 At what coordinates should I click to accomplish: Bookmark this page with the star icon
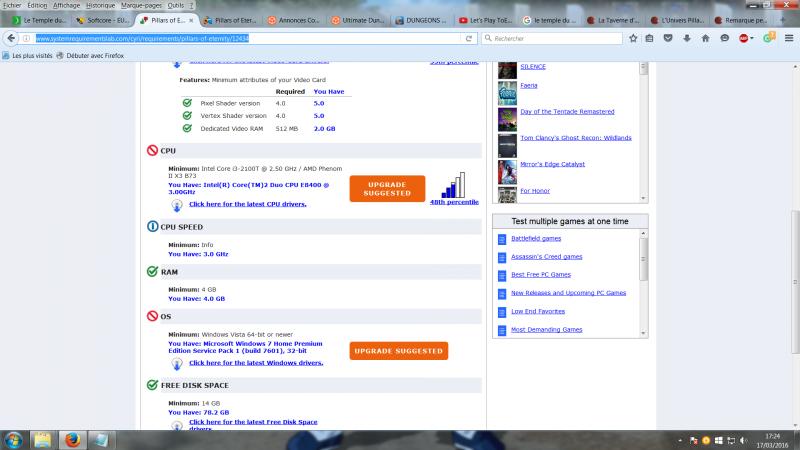pyautogui.click(x=633, y=38)
